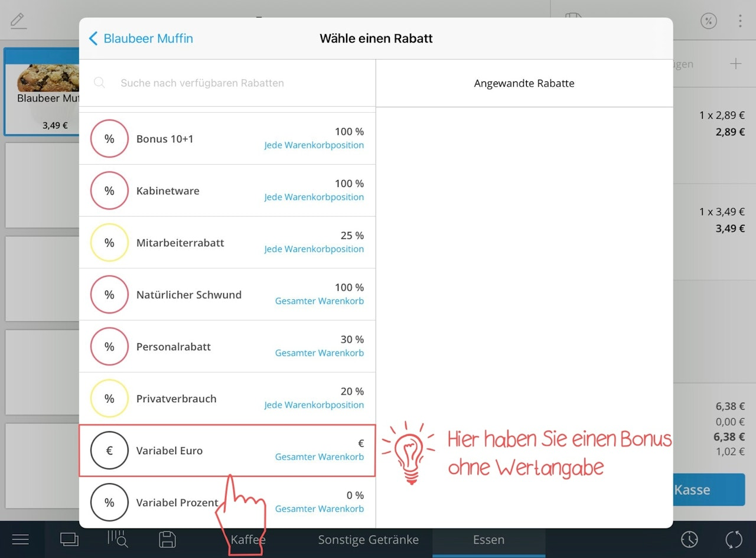Click 'Jede Warenkorbposition' under Bonus 10+1

point(314,145)
